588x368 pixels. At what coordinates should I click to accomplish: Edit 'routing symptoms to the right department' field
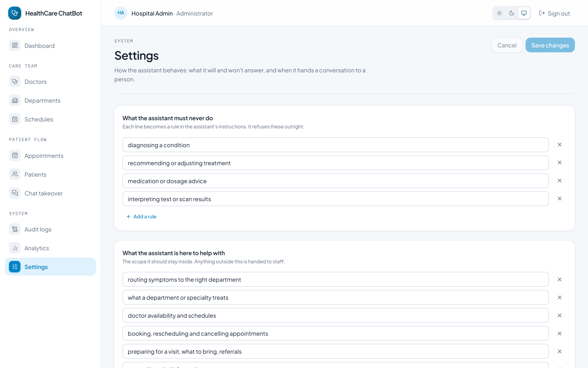(335, 279)
